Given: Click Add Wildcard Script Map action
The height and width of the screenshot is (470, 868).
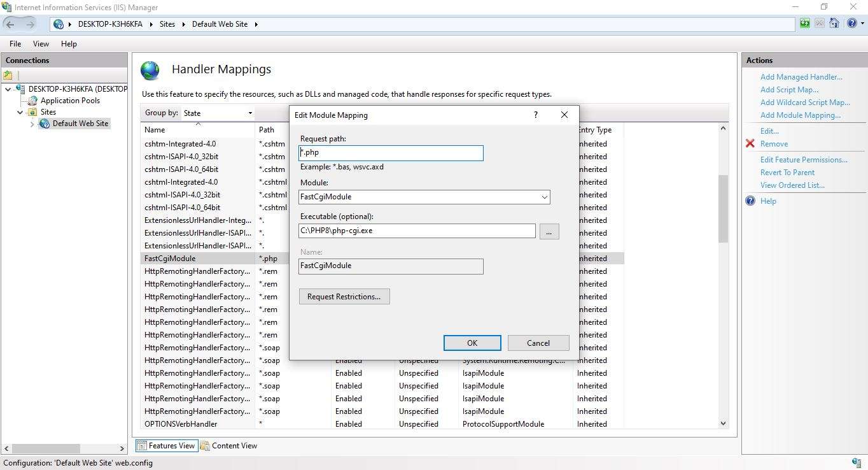Looking at the screenshot, I should tap(805, 103).
